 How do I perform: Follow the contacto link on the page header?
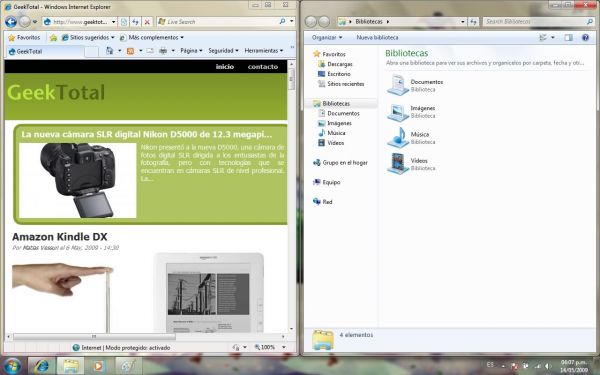pos(263,67)
